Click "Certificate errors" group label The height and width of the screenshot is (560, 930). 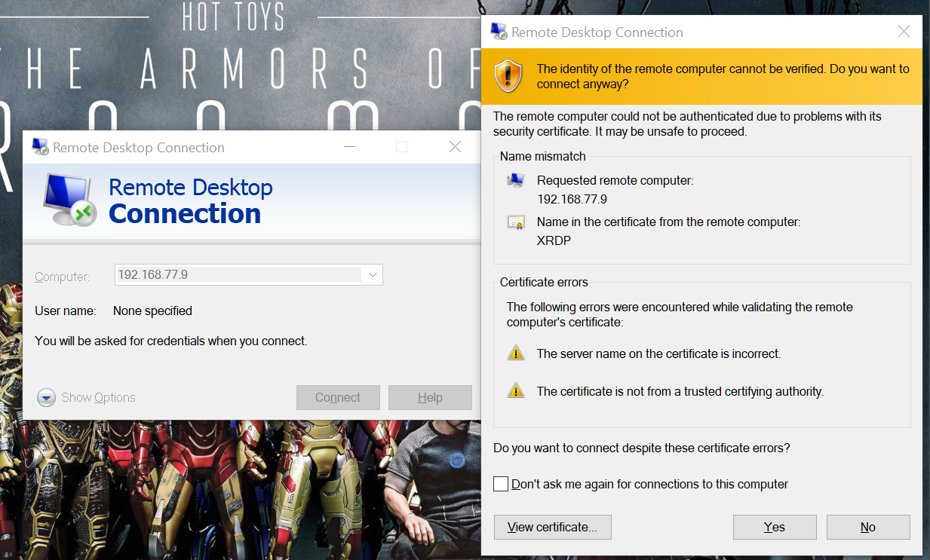click(544, 283)
